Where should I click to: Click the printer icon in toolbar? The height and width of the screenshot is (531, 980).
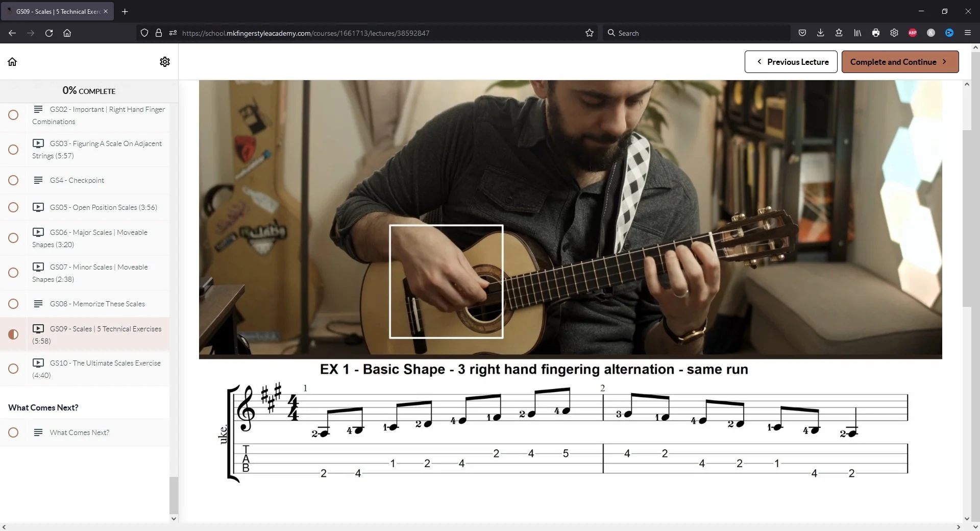876,33
